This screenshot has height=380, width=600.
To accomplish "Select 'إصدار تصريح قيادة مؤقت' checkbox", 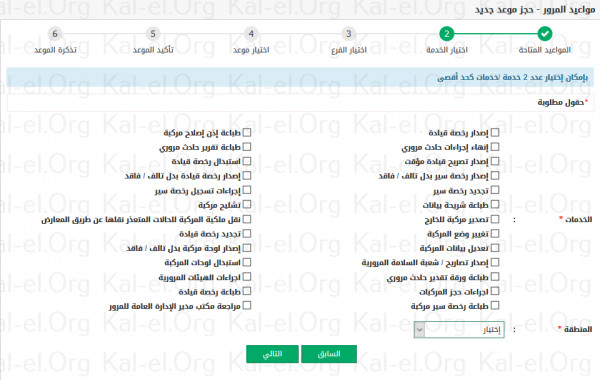I will point(495,161).
